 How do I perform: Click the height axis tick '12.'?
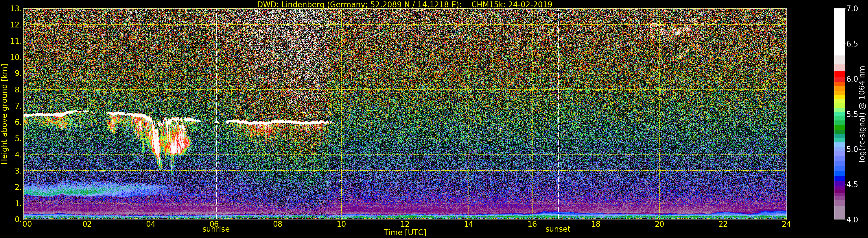[16, 25]
